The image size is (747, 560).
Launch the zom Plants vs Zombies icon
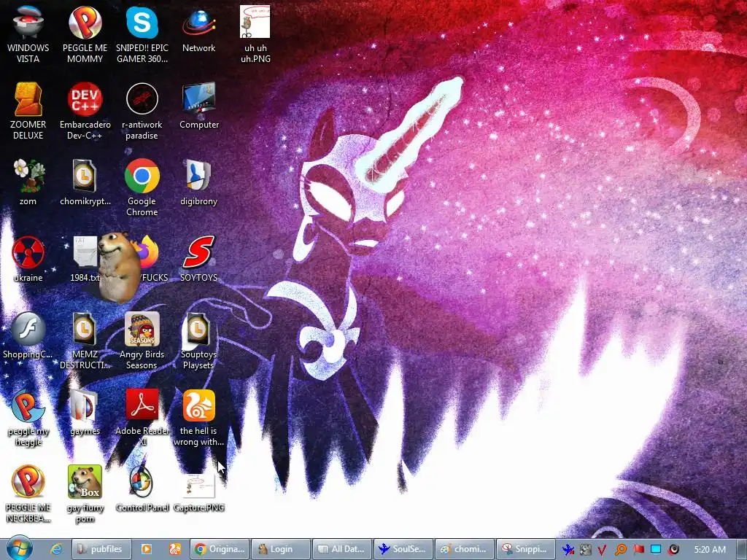pos(28,182)
